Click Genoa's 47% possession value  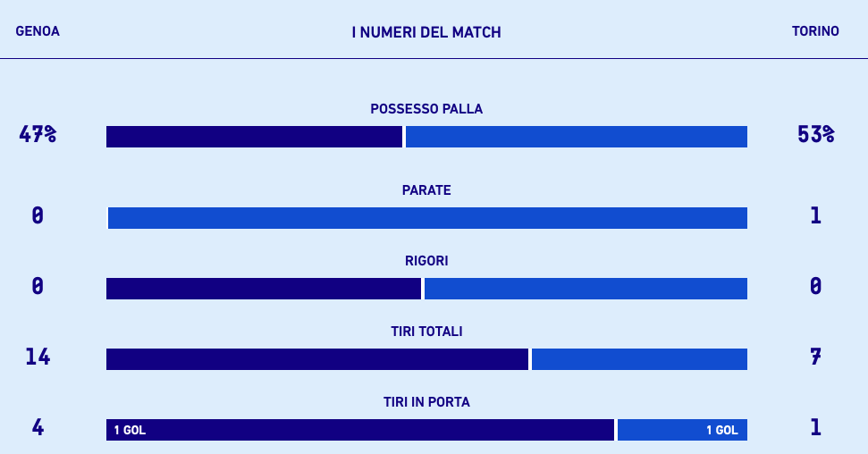pyautogui.click(x=38, y=135)
